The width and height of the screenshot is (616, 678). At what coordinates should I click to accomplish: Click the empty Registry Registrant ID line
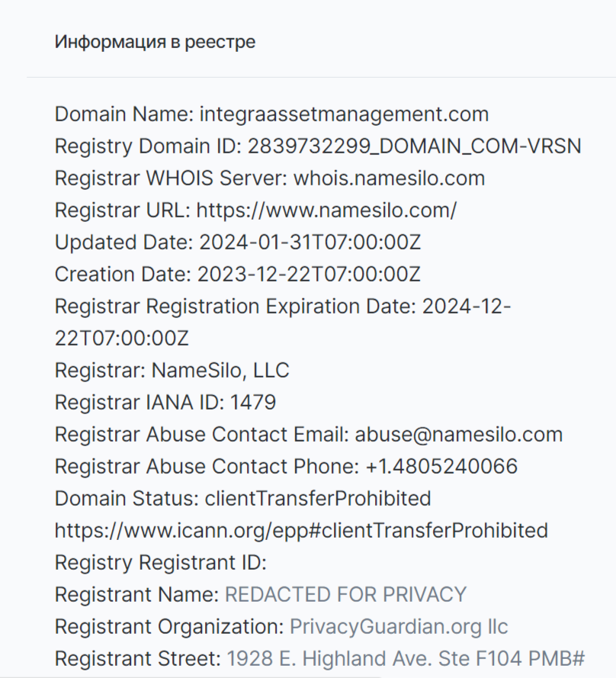tap(160, 563)
